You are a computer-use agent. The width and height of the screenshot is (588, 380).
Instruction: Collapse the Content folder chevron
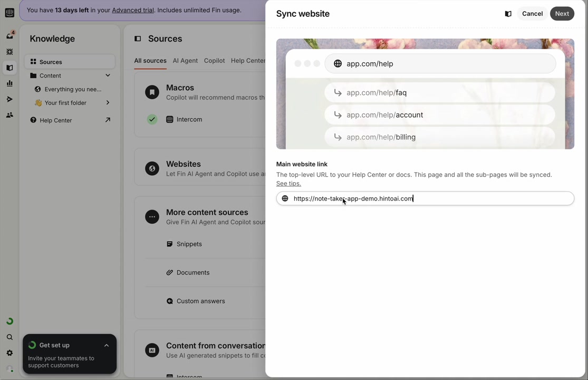pyautogui.click(x=108, y=75)
